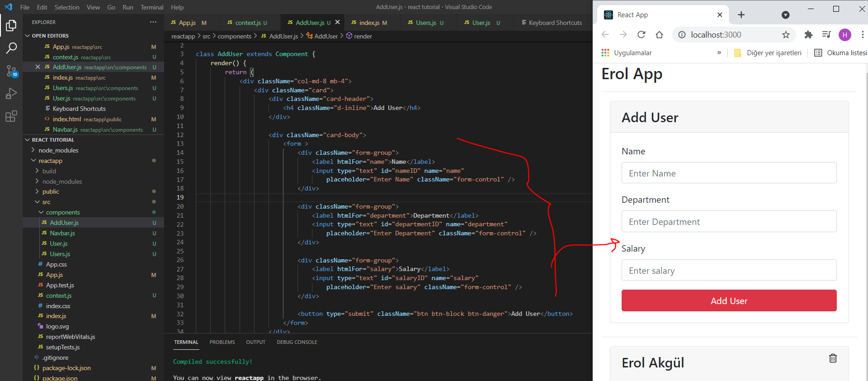This screenshot has height=381, width=868.
Task: Close the AddUser.js editor tab
Action: (337, 22)
